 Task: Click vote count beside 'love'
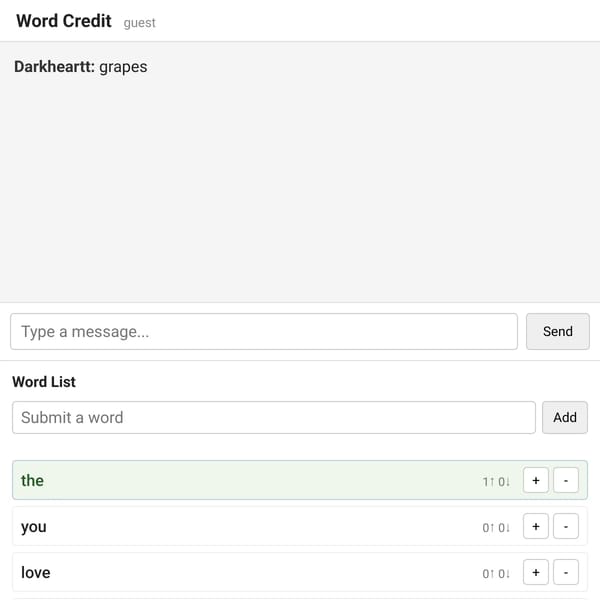(496, 574)
